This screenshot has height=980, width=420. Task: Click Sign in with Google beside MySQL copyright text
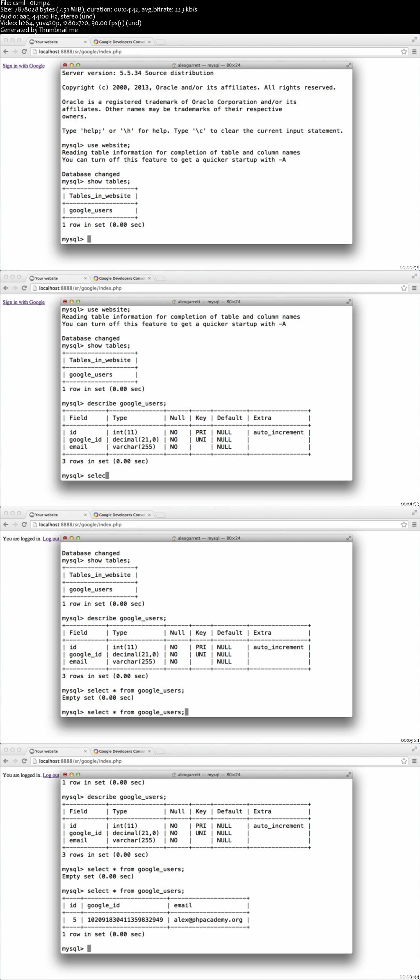[23, 66]
